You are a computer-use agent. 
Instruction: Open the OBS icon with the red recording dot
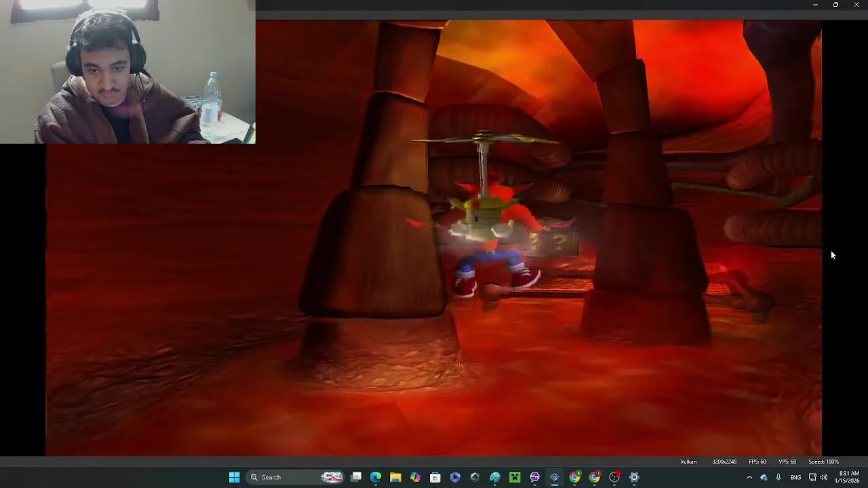[x=614, y=477]
